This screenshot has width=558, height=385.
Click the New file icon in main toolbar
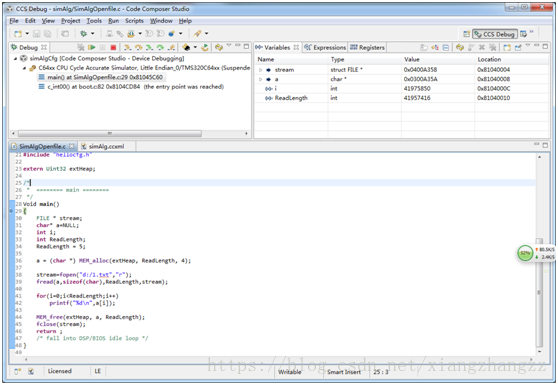click(x=17, y=34)
